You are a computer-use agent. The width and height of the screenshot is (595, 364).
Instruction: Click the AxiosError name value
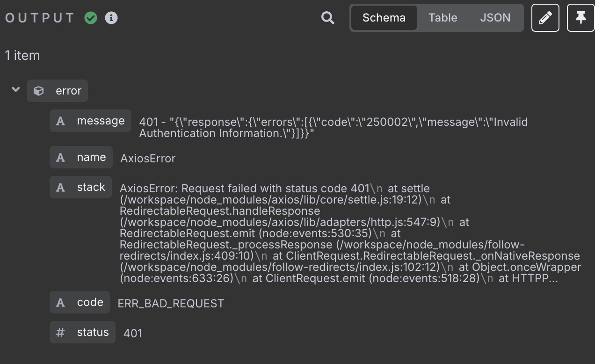tap(148, 159)
